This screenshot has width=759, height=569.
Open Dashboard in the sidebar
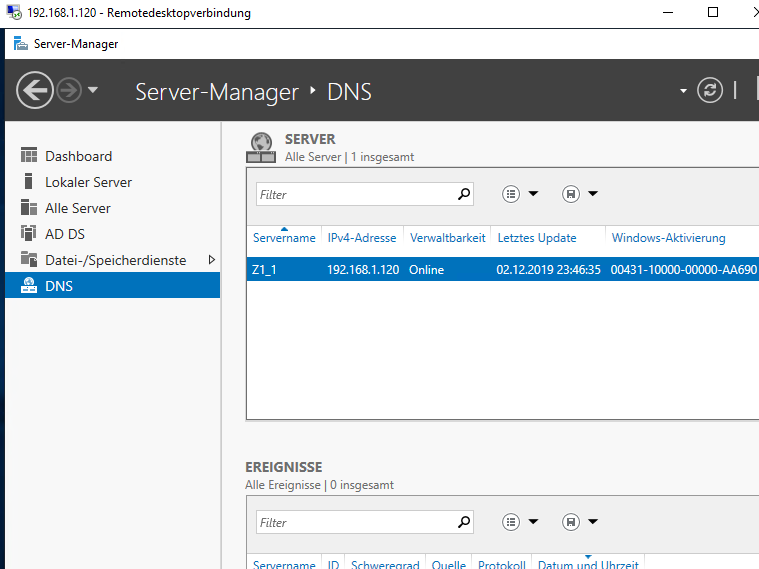click(x=78, y=156)
